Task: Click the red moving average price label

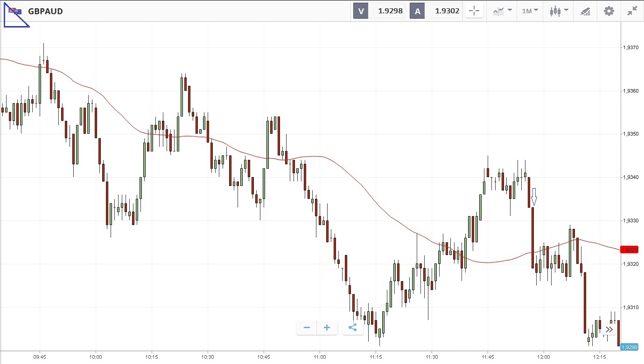Action: click(629, 250)
